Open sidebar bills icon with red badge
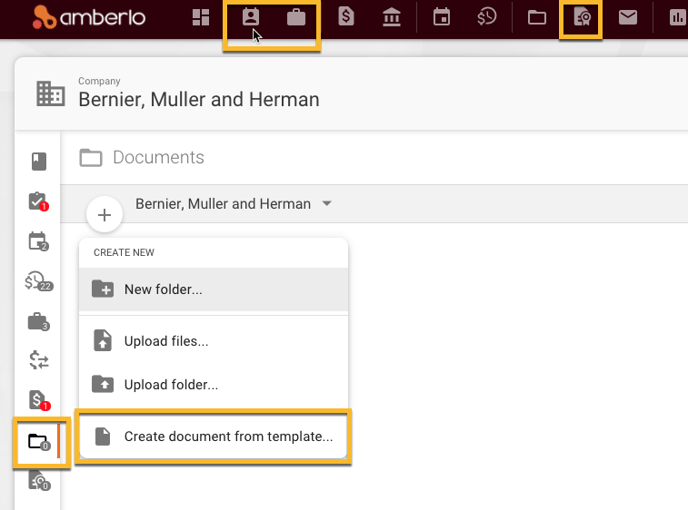The image size is (688, 510). pyautogui.click(x=39, y=400)
